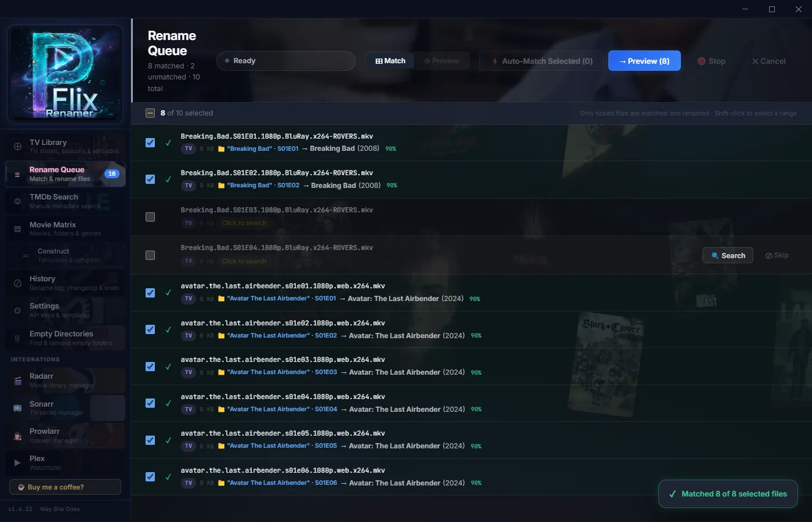Click the History clock icon
The height and width of the screenshot is (522, 812).
point(17,283)
